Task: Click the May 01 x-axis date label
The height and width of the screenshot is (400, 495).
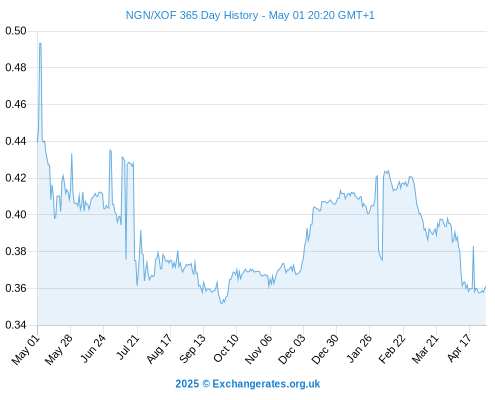Action: tap(26, 350)
